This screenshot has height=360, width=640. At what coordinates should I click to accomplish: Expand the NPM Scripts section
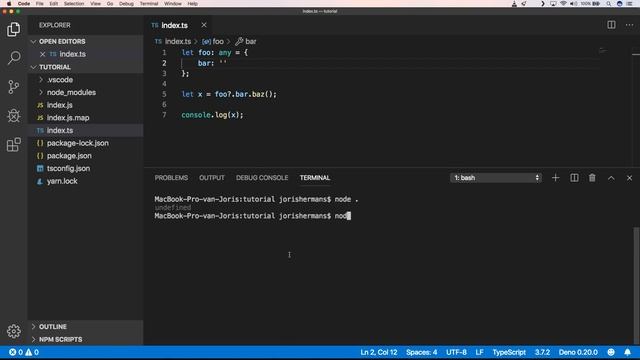60,339
